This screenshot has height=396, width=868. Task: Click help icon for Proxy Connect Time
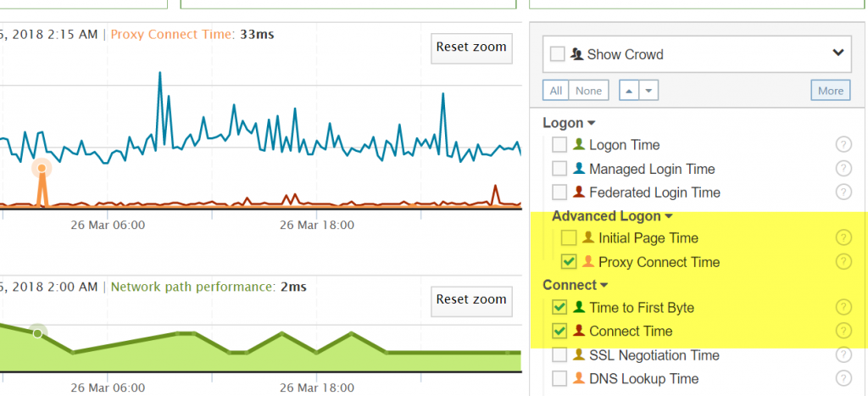(843, 261)
